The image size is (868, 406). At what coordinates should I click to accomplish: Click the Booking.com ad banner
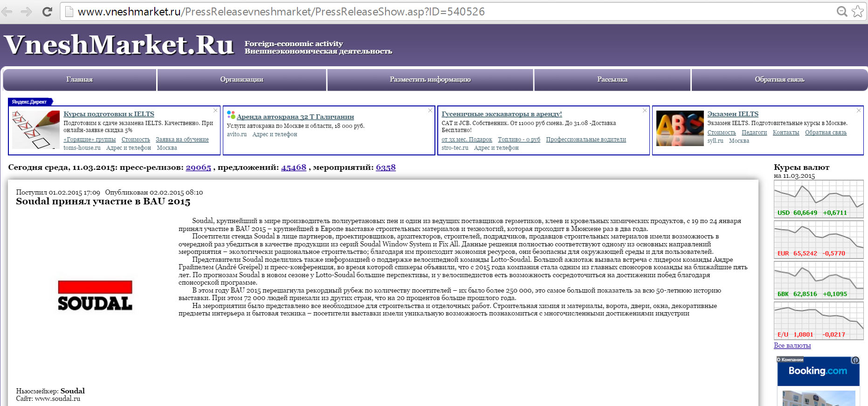(818, 381)
